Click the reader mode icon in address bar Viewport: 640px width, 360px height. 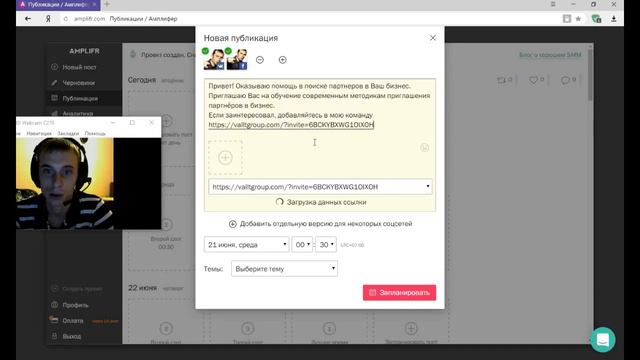point(567,19)
